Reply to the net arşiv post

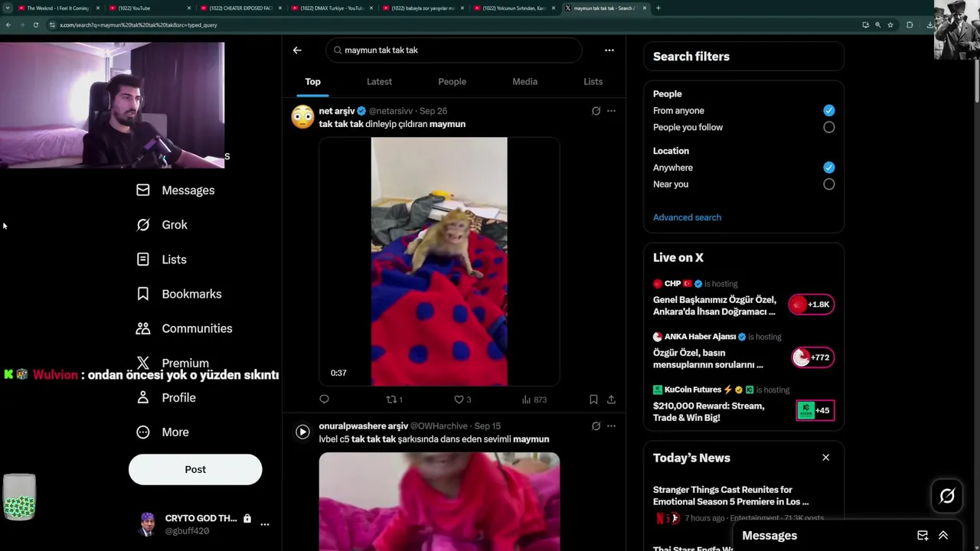point(324,399)
